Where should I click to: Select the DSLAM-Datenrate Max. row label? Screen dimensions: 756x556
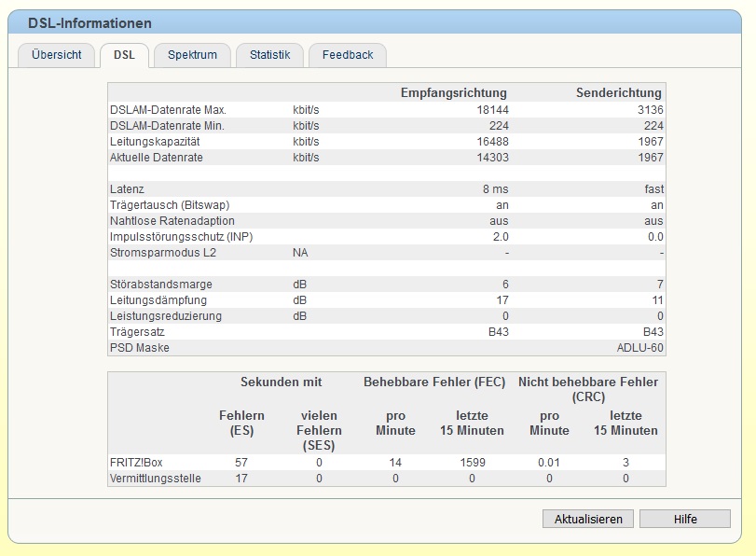[168, 110]
